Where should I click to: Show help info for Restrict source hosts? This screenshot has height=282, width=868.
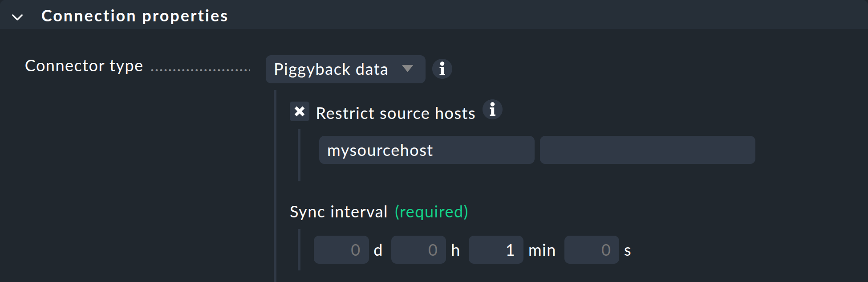pyautogui.click(x=492, y=110)
